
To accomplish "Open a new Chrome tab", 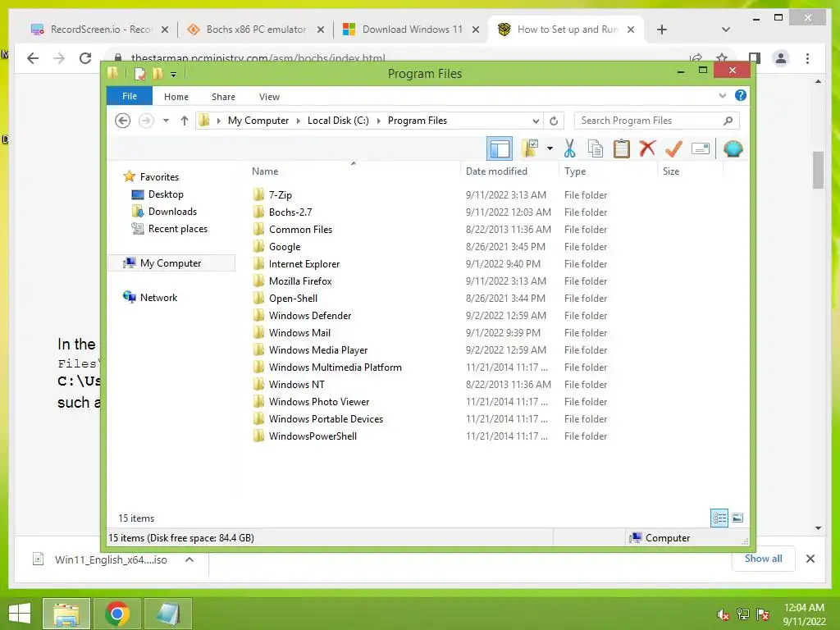I will point(662,30).
